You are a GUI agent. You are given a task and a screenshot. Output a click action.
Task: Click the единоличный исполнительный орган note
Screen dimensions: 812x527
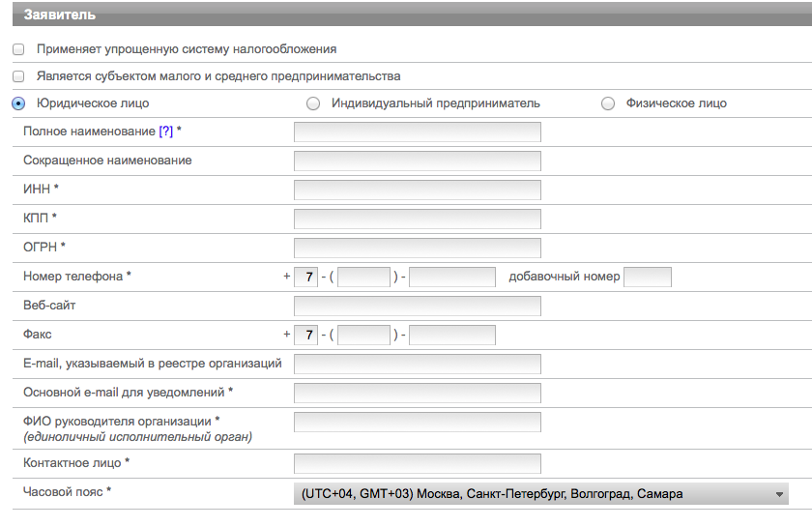coord(137,437)
